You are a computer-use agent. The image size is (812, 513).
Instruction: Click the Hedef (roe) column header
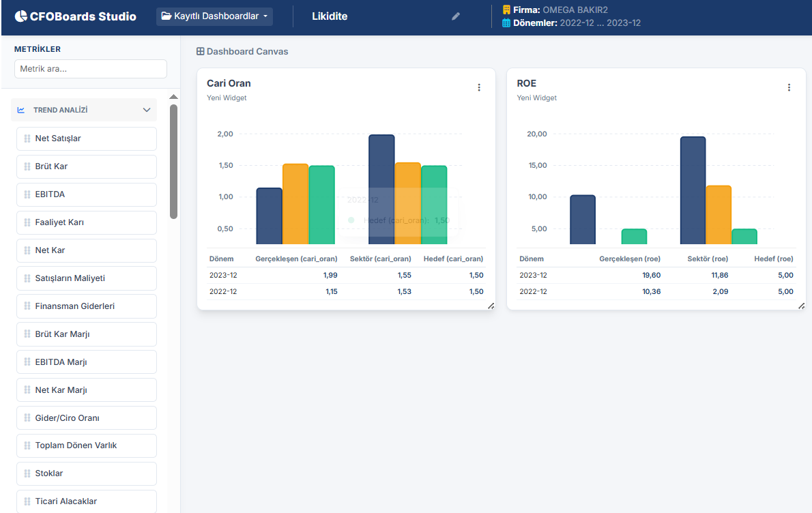[774, 259]
